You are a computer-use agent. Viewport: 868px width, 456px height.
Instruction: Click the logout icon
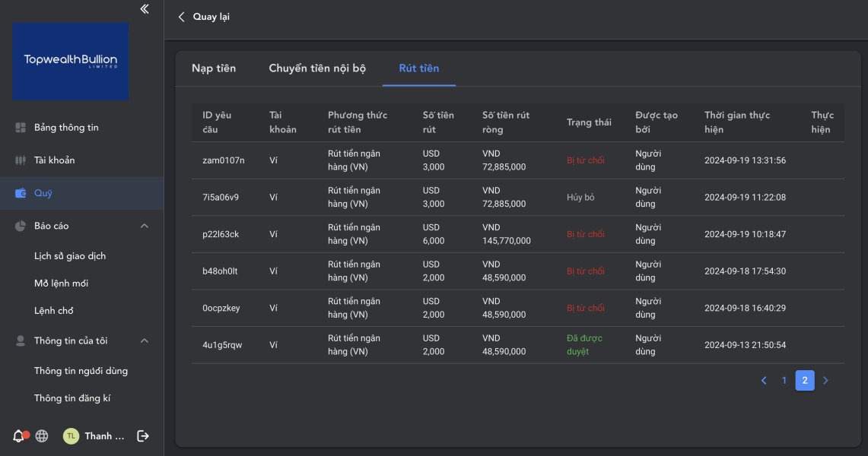142,436
